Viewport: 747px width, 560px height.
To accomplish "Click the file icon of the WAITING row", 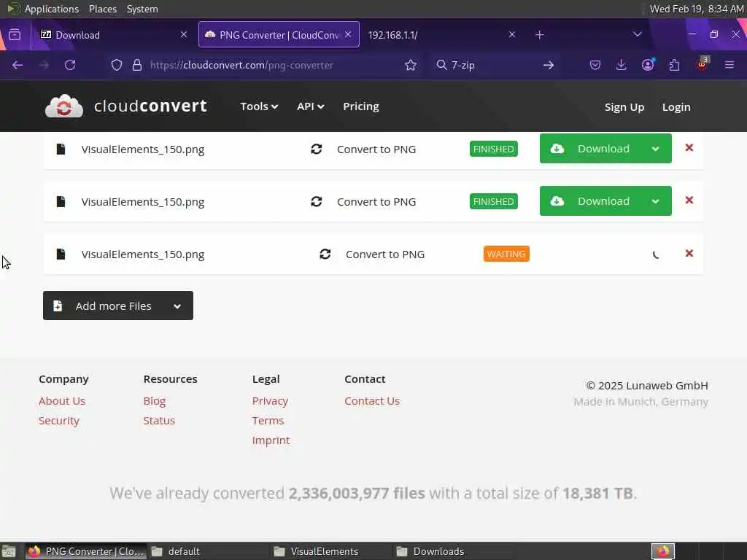I will [x=61, y=254].
